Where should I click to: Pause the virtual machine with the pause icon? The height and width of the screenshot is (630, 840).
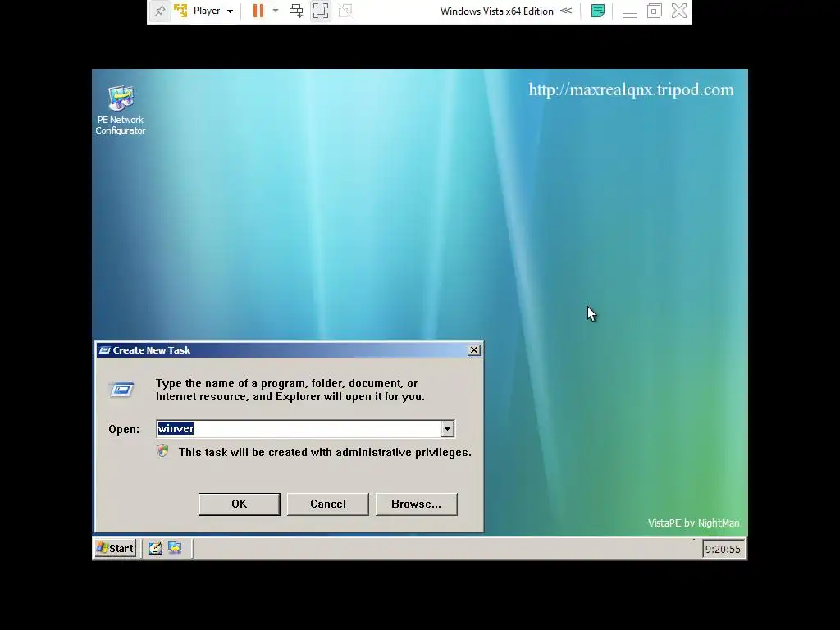(x=258, y=11)
